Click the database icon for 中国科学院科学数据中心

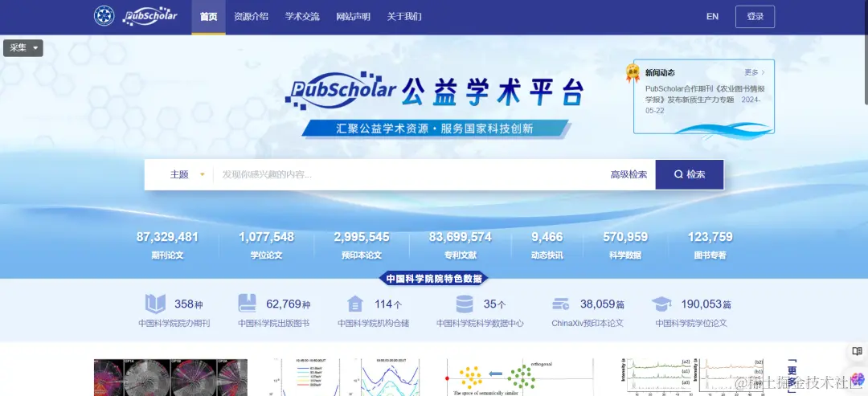(x=465, y=304)
